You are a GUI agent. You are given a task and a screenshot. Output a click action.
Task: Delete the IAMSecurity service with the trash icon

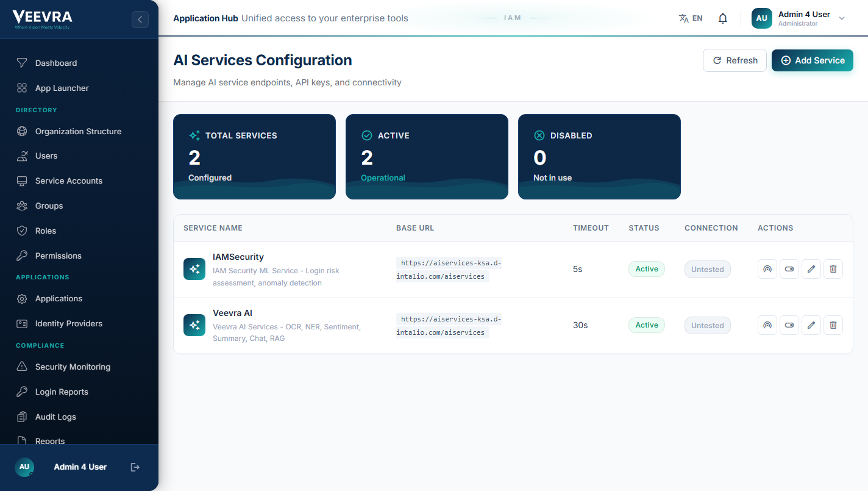pos(833,269)
